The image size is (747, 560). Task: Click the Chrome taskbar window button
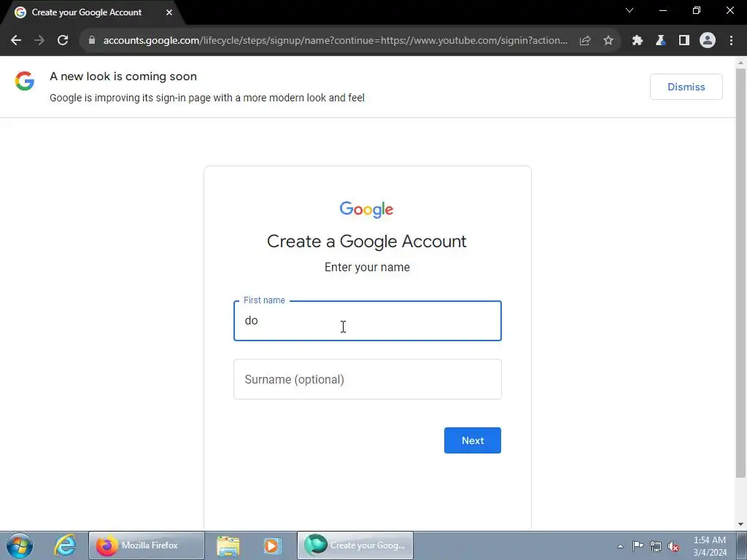click(355, 545)
